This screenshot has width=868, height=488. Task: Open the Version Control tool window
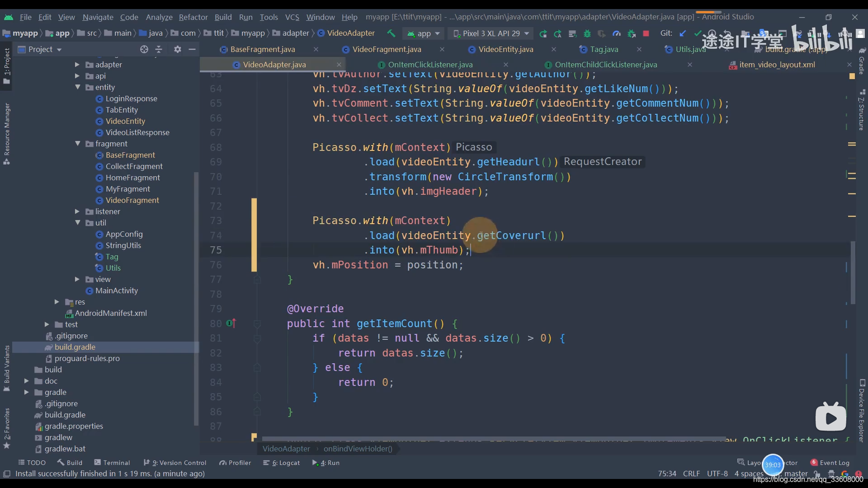175,463
